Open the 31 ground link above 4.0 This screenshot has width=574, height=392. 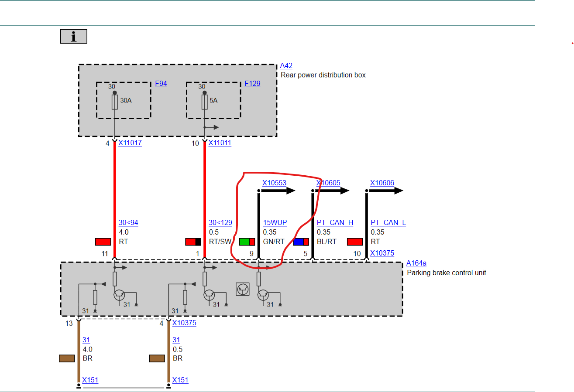pos(86,340)
